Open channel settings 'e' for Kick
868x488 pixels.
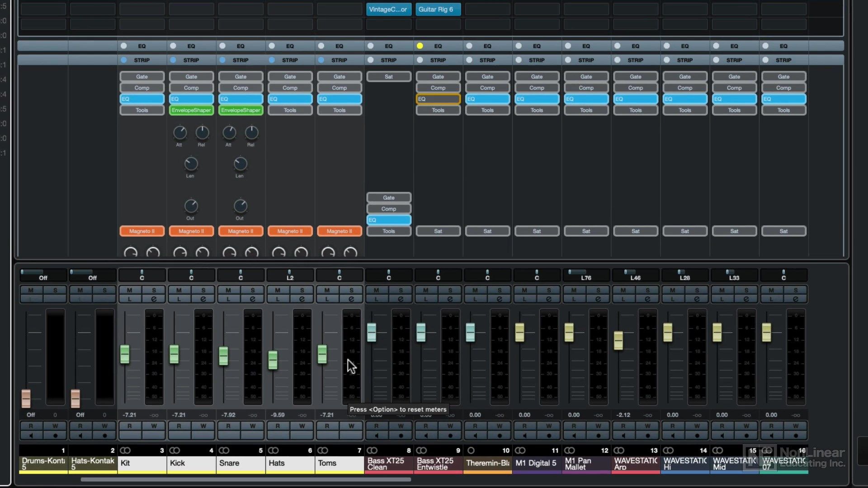pyautogui.click(x=203, y=299)
